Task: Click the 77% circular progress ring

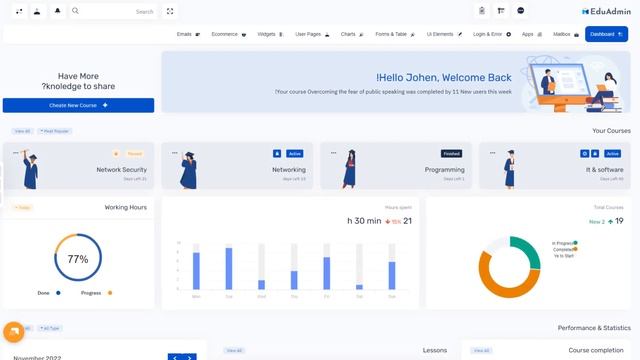Action: 78,257
